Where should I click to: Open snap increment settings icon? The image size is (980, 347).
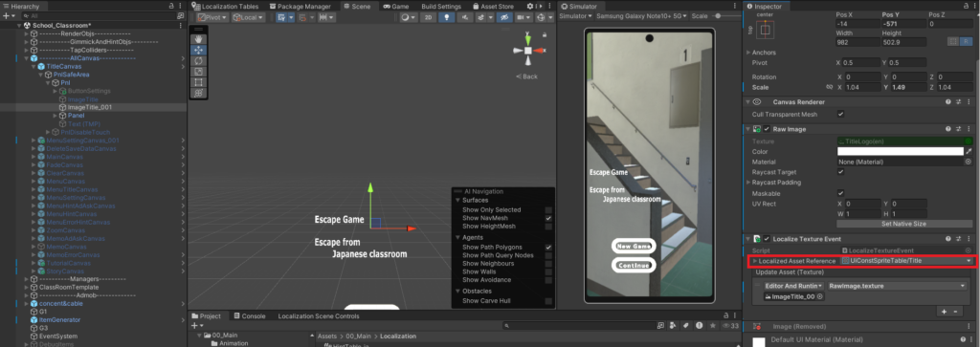[326, 17]
